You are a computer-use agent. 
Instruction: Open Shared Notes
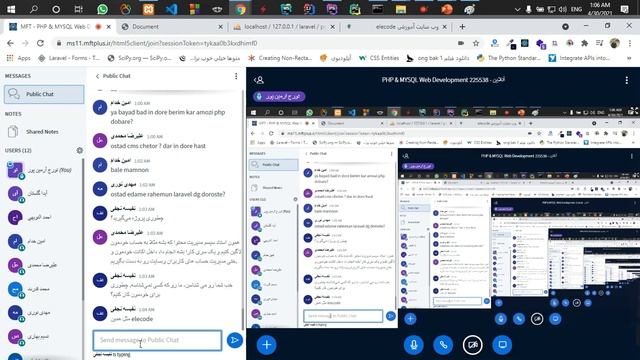coord(44,131)
